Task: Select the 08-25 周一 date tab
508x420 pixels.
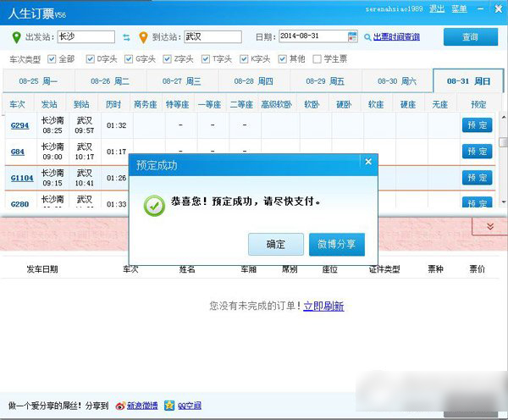Action: pyautogui.click(x=39, y=81)
